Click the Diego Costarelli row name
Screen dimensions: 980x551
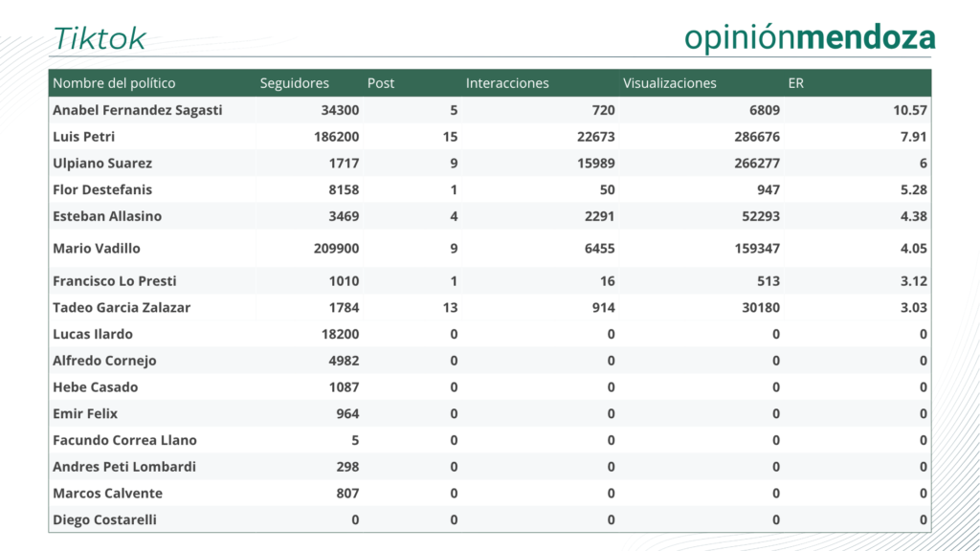click(104, 520)
